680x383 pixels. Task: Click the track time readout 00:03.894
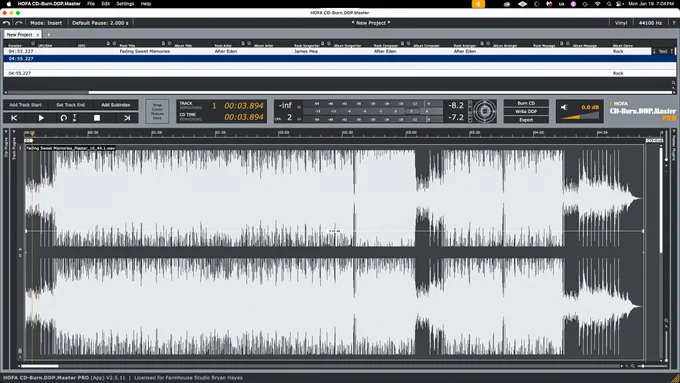244,106
